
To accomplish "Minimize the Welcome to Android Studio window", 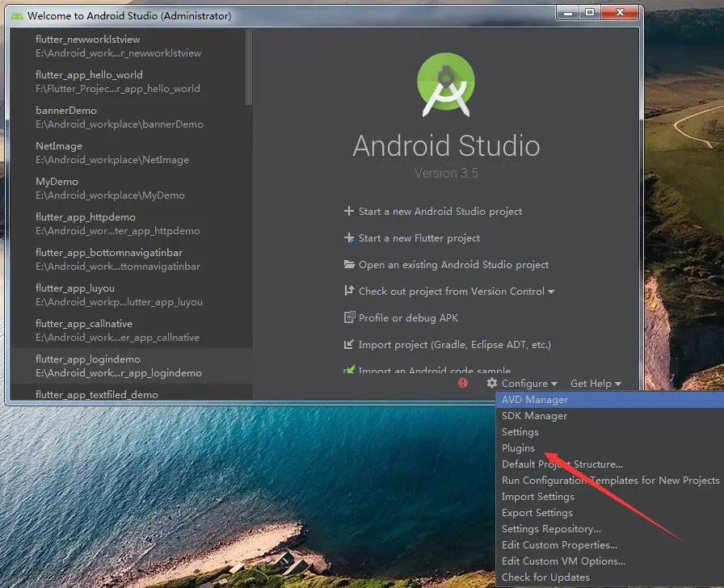I will [x=568, y=13].
